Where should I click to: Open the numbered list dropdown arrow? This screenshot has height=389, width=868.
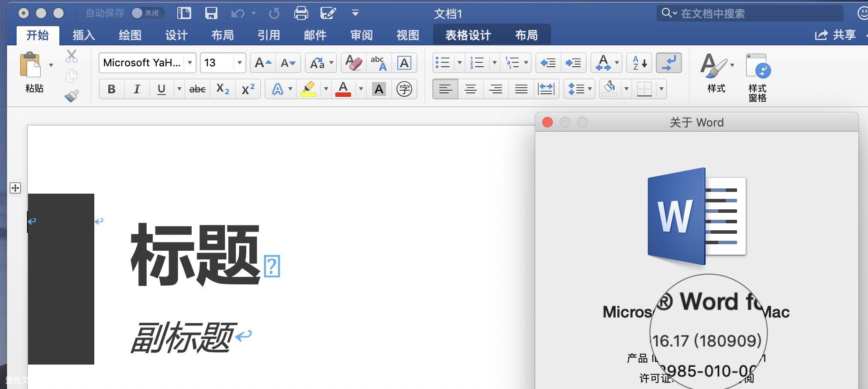pos(494,63)
